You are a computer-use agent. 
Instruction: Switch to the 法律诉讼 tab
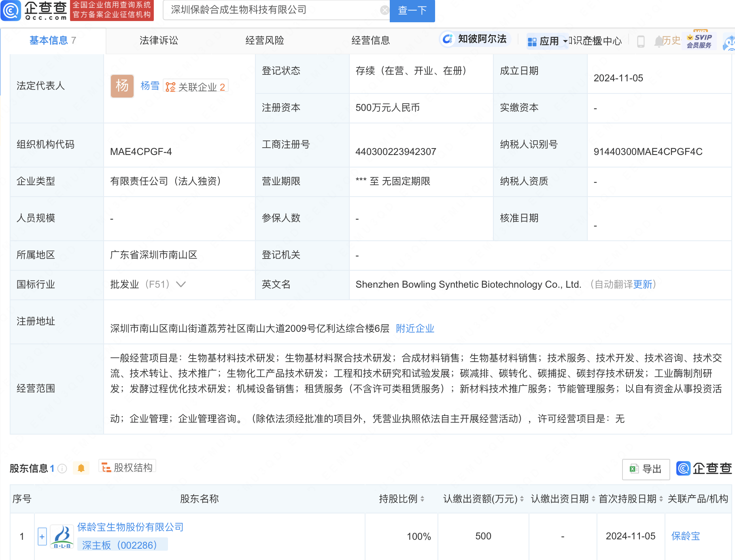pos(159,40)
